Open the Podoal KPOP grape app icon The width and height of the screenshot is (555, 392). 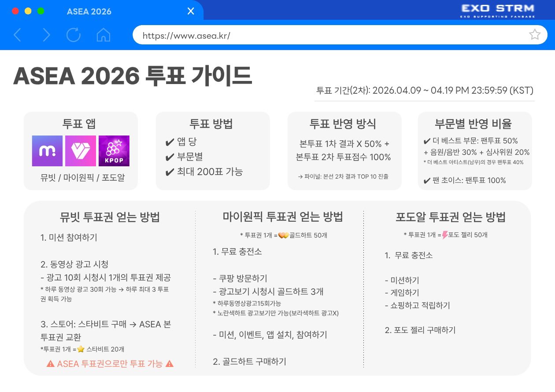click(x=114, y=150)
